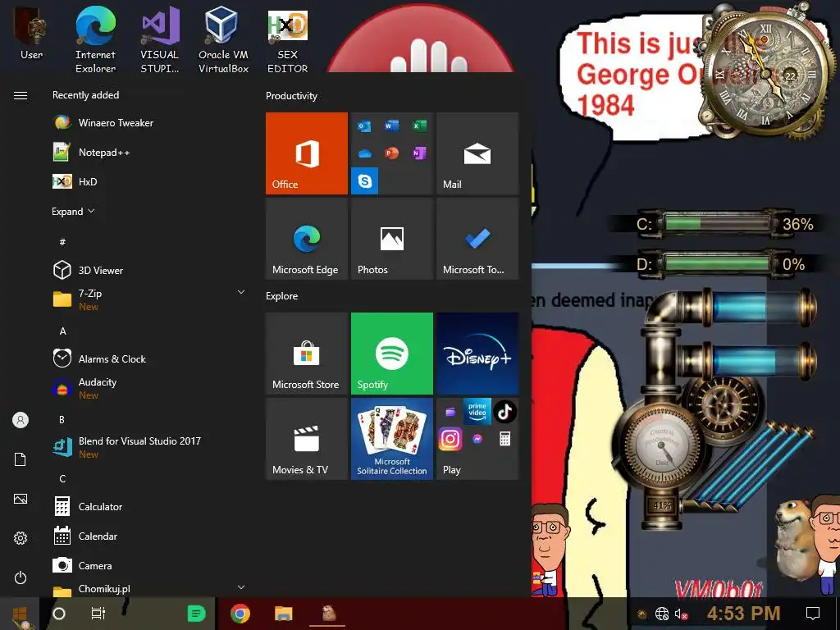Open Documents from the Start sidebar
840x630 pixels.
(x=21, y=459)
